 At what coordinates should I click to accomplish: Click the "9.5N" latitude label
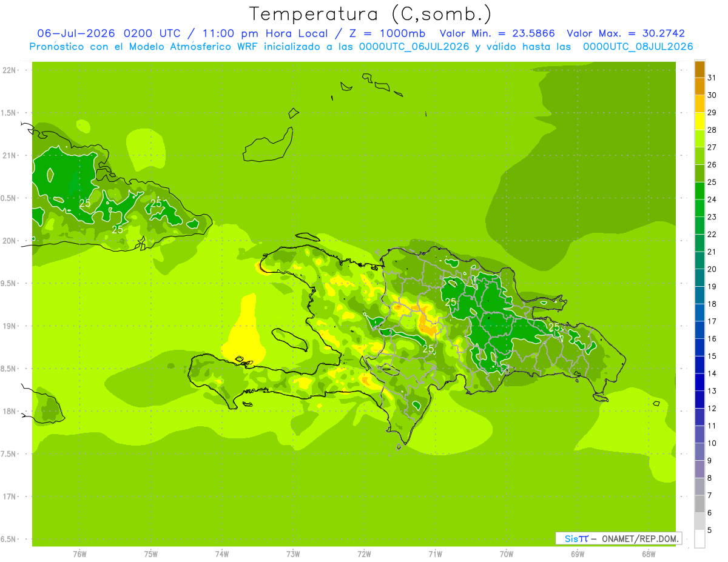point(9,284)
